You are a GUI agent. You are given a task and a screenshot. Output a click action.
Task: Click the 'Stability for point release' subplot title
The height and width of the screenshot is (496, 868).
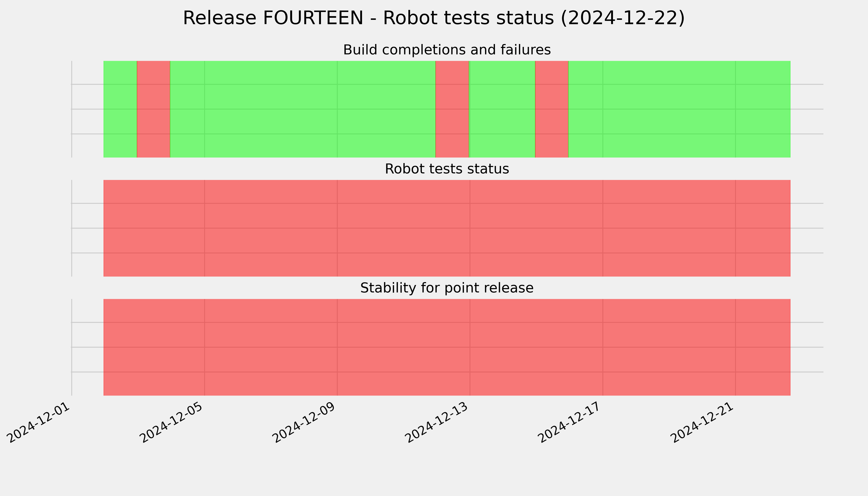pyautogui.click(x=447, y=288)
